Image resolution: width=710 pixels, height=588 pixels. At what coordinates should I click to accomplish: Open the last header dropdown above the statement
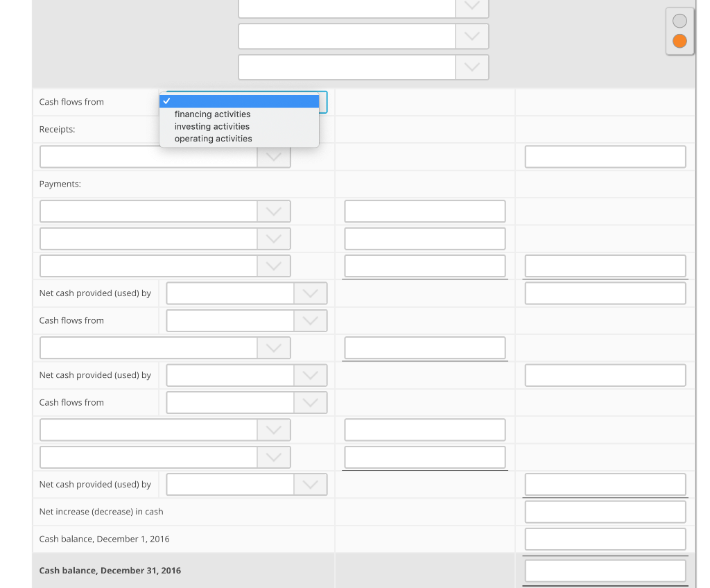coord(363,67)
